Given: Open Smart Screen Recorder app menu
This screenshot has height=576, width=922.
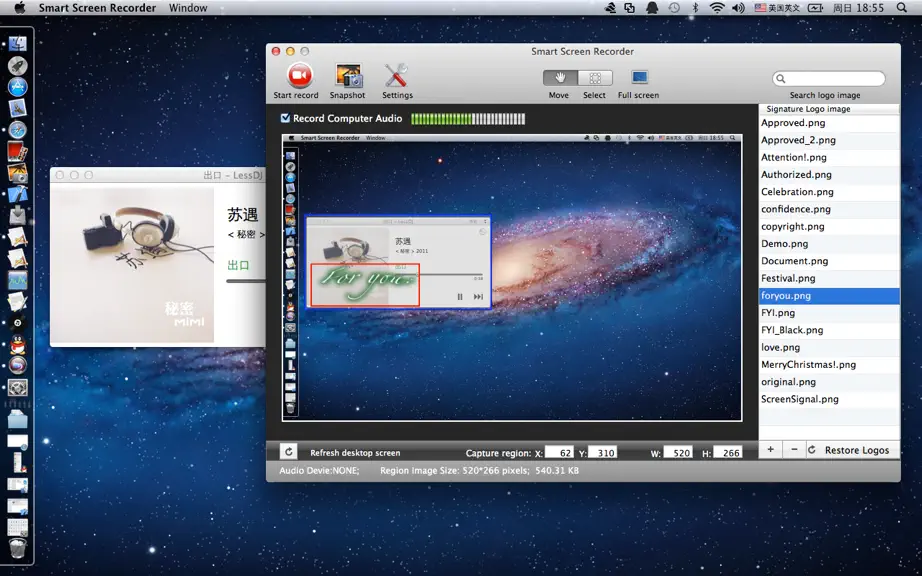Looking at the screenshot, I should (97, 8).
